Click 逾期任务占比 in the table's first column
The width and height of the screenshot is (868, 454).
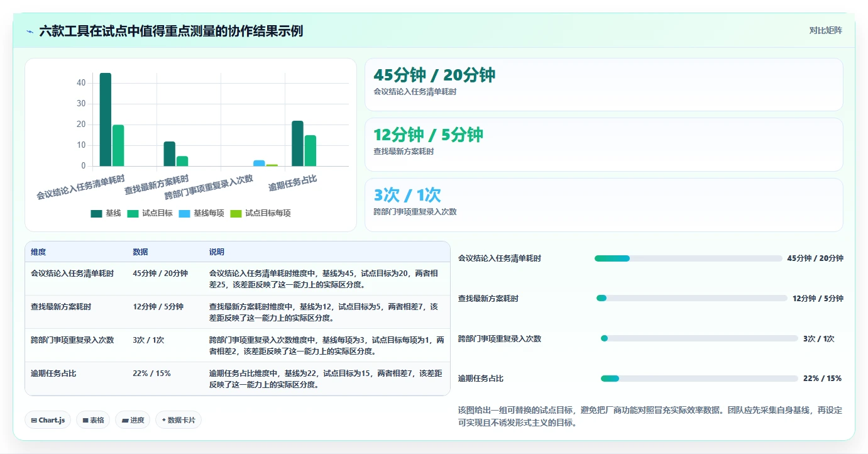53,374
